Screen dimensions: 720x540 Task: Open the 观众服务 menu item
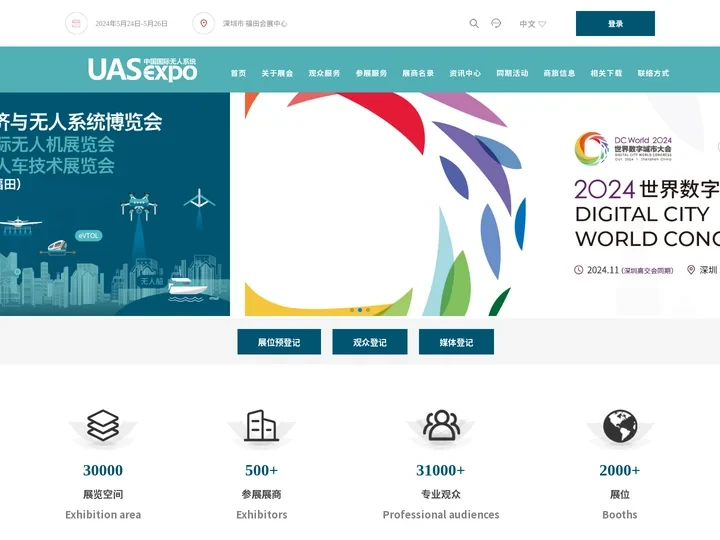[x=324, y=73]
